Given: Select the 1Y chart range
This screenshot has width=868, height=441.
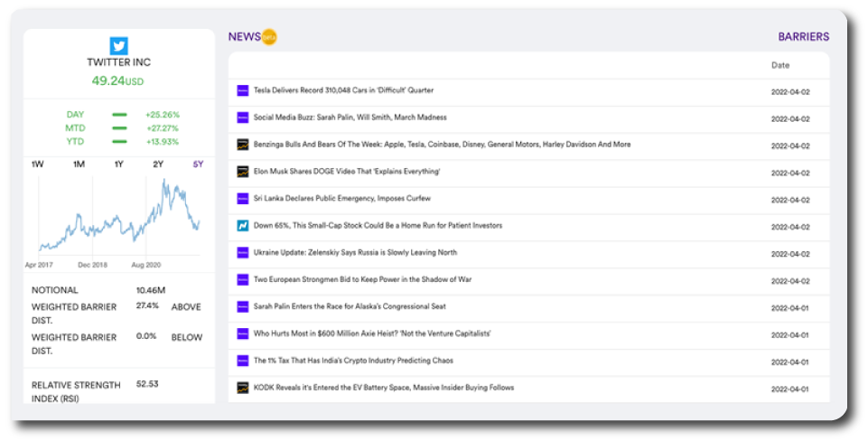Looking at the screenshot, I should pyautogui.click(x=118, y=164).
